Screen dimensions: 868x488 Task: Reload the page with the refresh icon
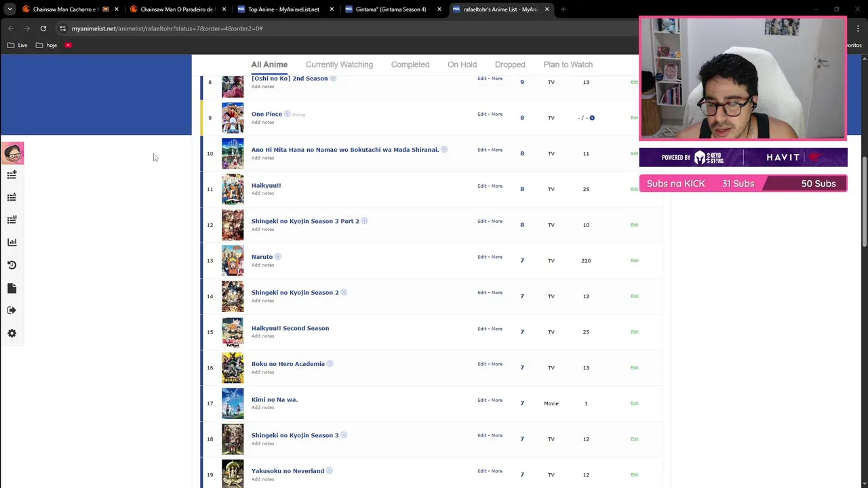43,28
